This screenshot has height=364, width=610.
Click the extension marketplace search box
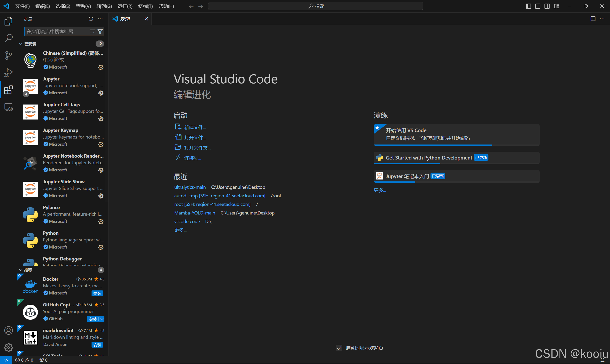click(56, 31)
